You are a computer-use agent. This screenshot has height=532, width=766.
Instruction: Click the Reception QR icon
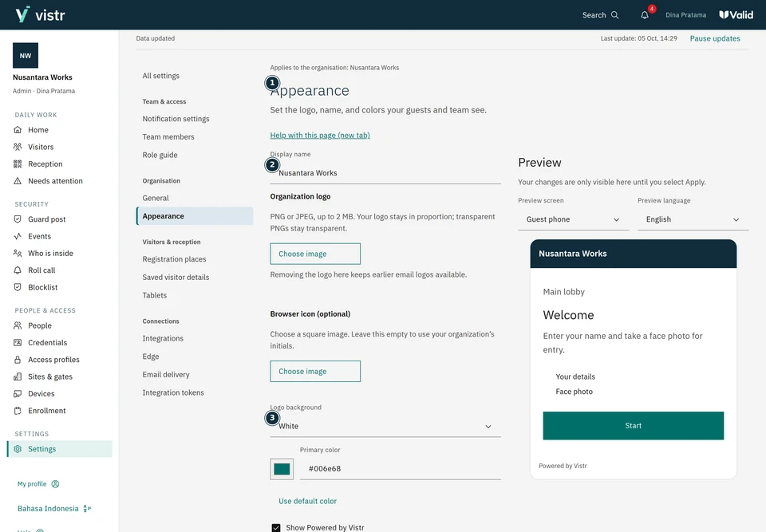point(18,164)
